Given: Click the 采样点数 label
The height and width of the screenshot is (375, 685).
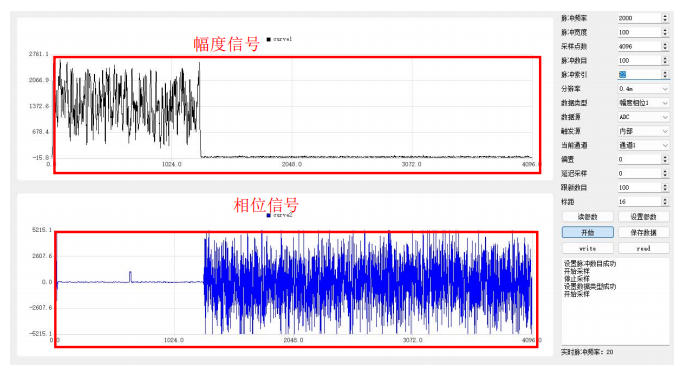Looking at the screenshot, I should tap(574, 46).
